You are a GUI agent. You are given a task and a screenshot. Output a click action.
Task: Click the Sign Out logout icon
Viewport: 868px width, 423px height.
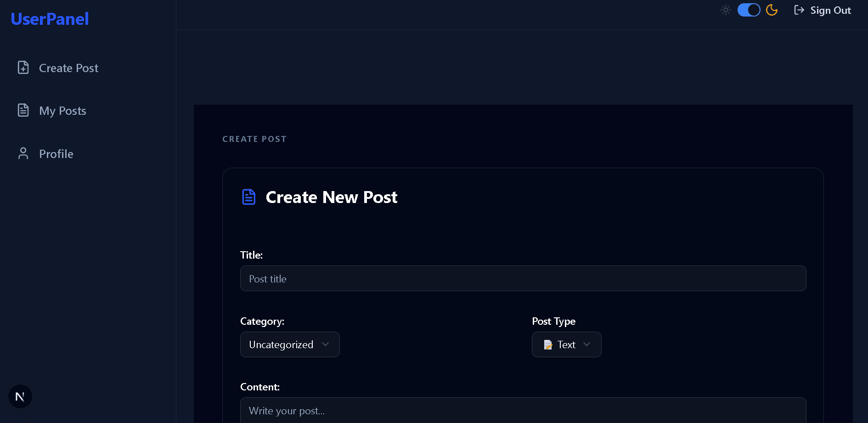click(x=799, y=10)
